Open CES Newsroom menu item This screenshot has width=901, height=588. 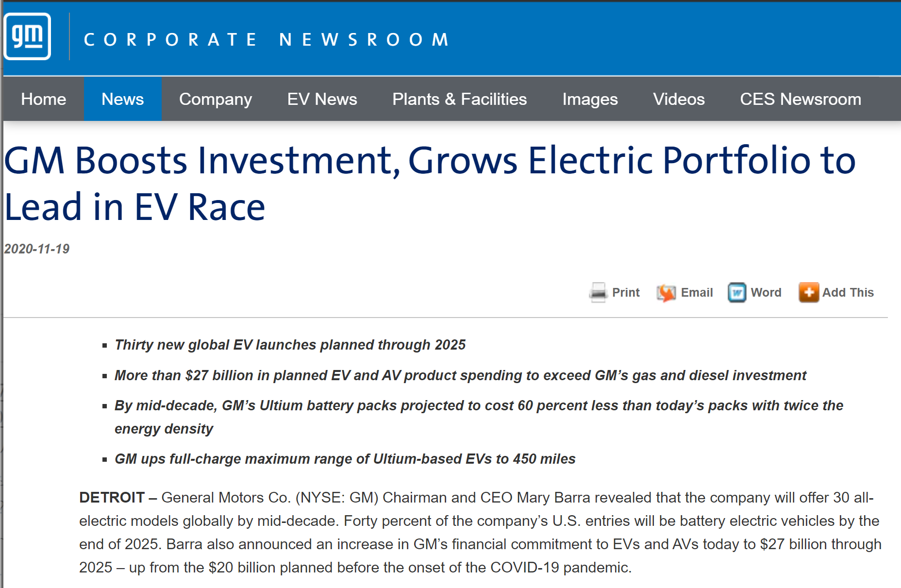pos(801,99)
